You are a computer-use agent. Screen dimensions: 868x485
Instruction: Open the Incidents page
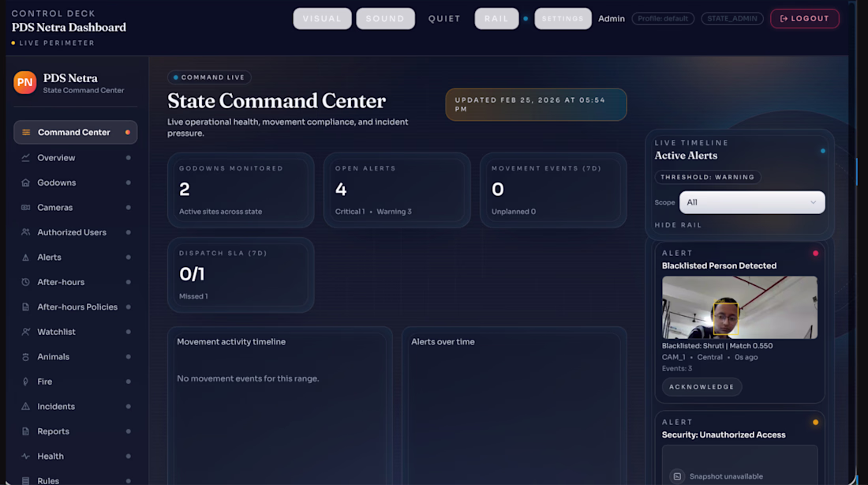(75, 406)
